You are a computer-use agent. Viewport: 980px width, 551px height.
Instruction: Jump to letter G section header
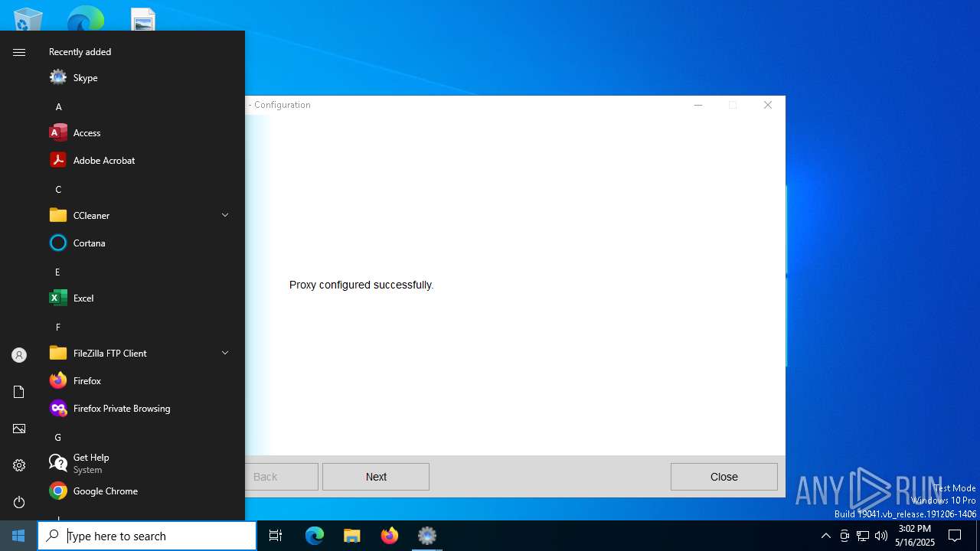click(x=57, y=438)
